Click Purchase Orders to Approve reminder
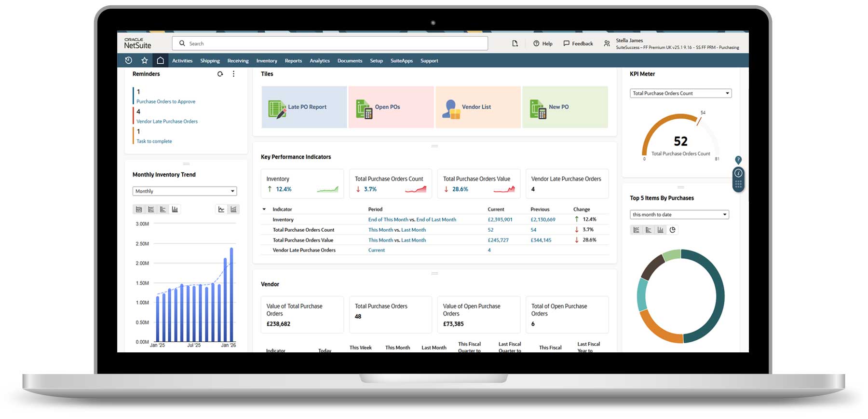The height and width of the screenshot is (419, 868). click(166, 101)
